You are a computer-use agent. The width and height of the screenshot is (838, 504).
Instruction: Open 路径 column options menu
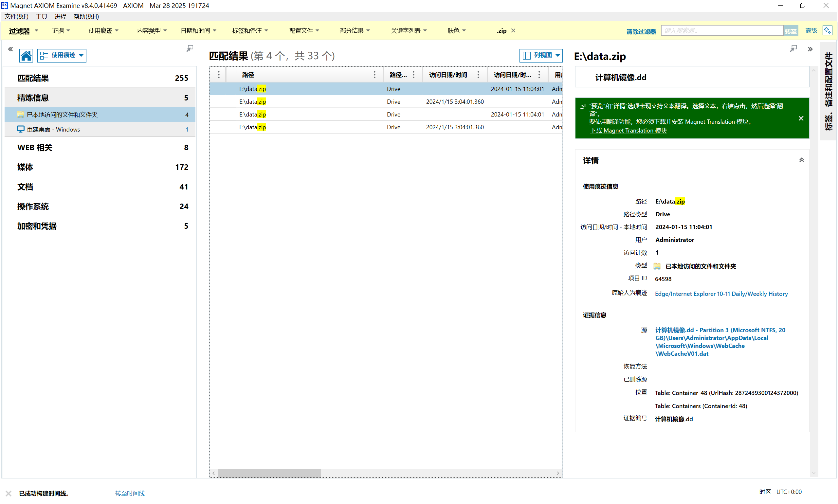coord(374,75)
